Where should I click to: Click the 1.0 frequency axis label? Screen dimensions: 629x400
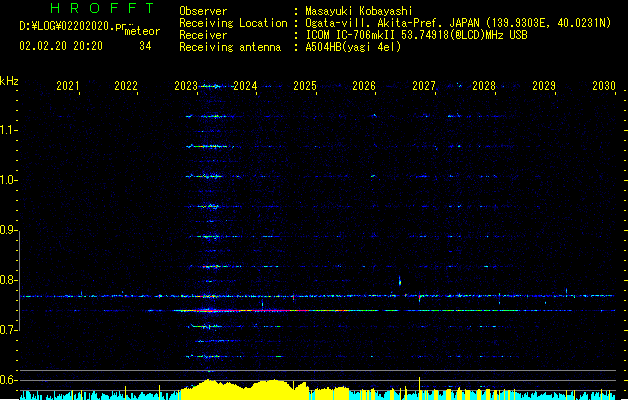8,180
